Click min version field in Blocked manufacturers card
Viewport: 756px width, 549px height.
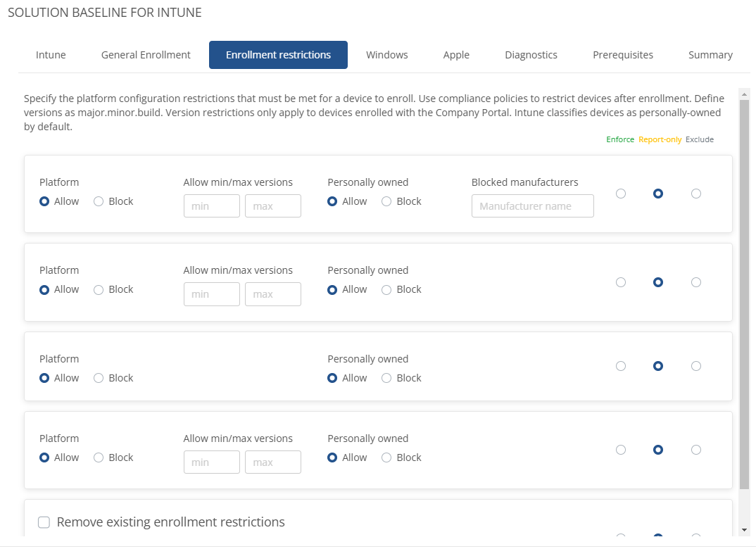point(212,206)
